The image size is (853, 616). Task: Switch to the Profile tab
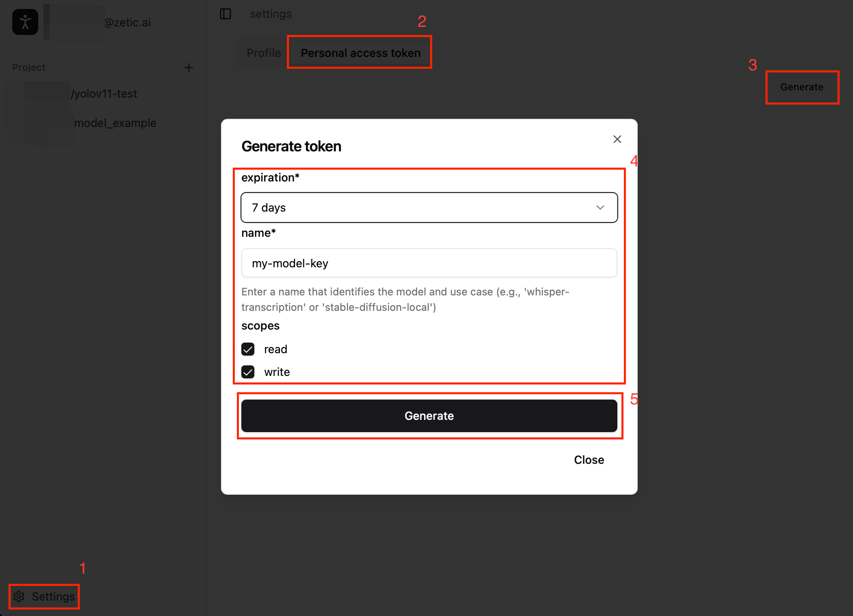point(264,53)
